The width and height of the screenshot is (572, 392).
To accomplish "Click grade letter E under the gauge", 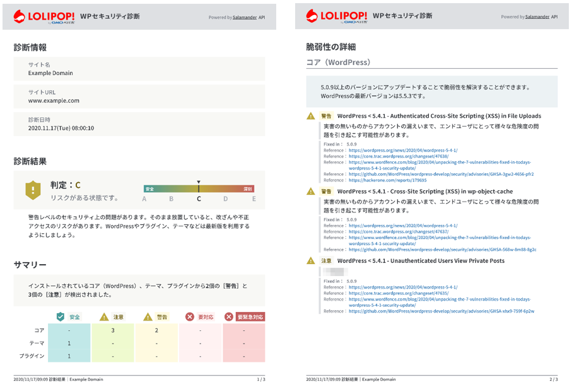I will [254, 199].
